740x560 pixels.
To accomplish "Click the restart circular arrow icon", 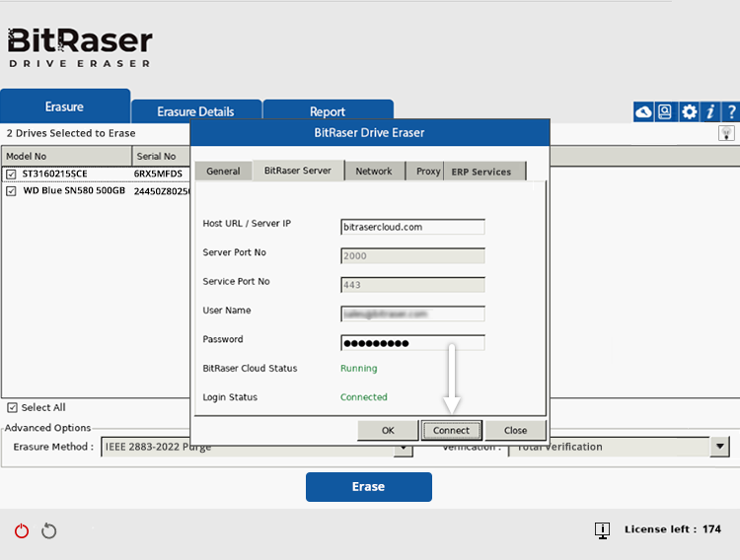I will click(48, 531).
